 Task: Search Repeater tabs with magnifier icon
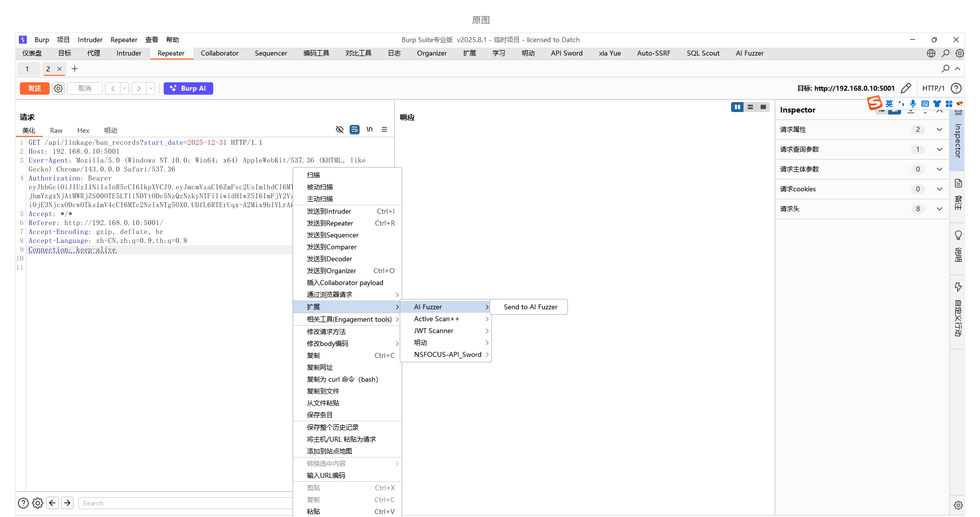pos(946,68)
